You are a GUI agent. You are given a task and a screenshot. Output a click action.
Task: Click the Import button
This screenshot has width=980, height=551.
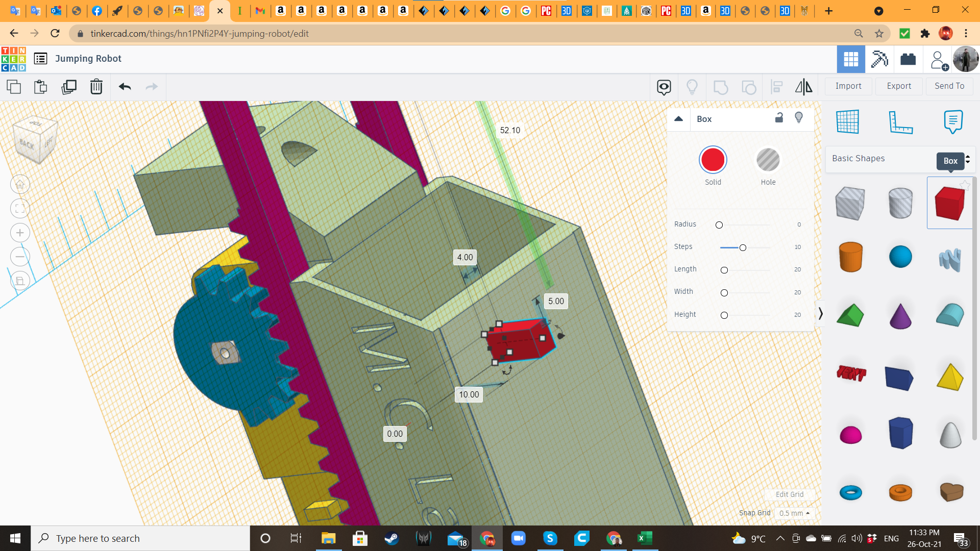848,86
